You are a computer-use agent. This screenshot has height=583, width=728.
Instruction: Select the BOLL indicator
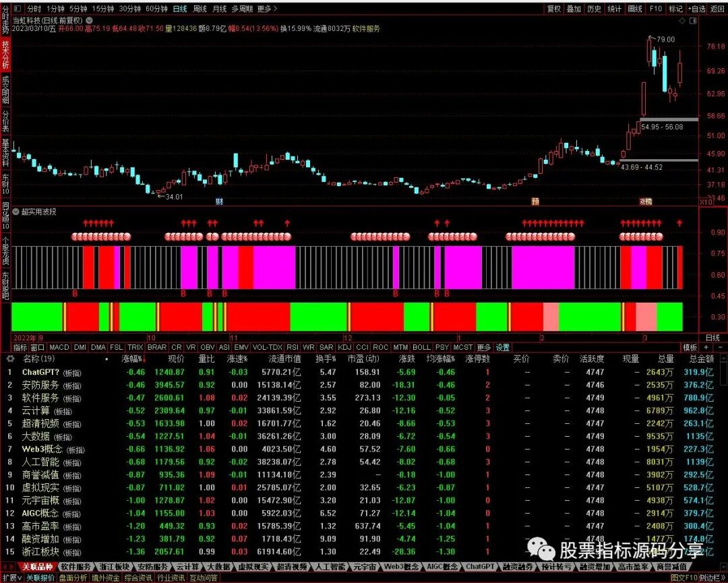tap(421, 347)
